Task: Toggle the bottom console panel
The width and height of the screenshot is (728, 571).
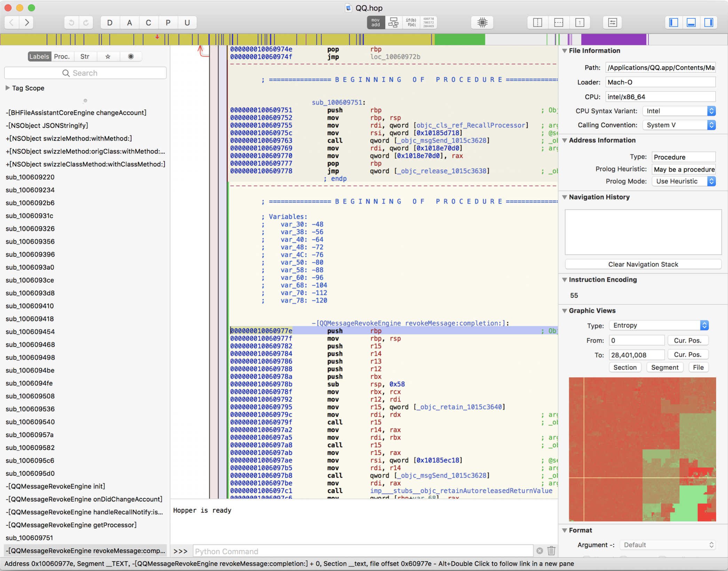Action: coord(691,23)
